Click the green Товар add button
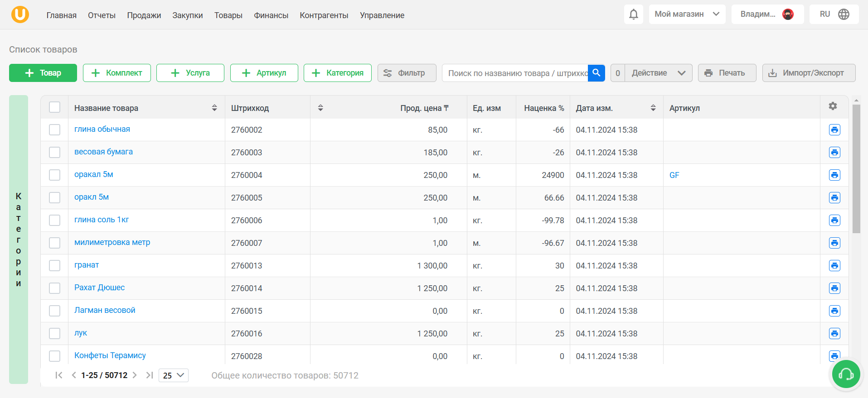Screen dimensions: 868x398 [43, 73]
